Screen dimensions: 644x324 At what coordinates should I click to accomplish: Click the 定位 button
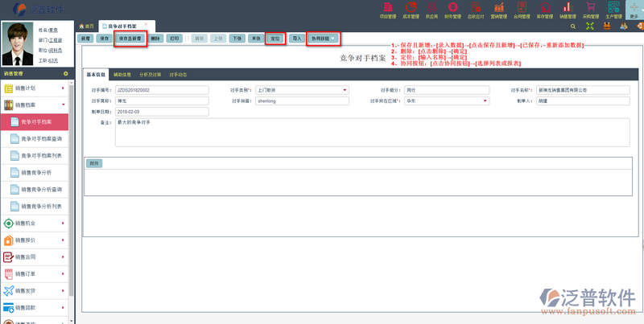coord(275,39)
